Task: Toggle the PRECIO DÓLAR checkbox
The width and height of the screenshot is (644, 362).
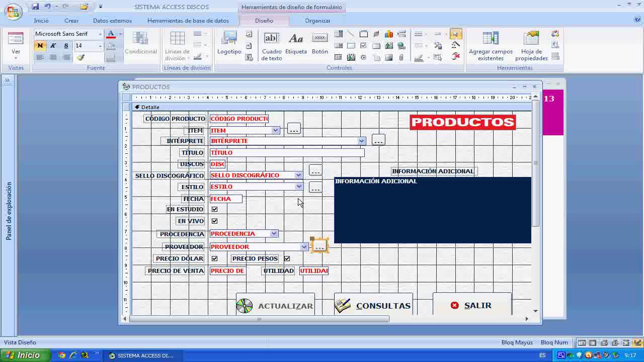Action: coord(214,258)
